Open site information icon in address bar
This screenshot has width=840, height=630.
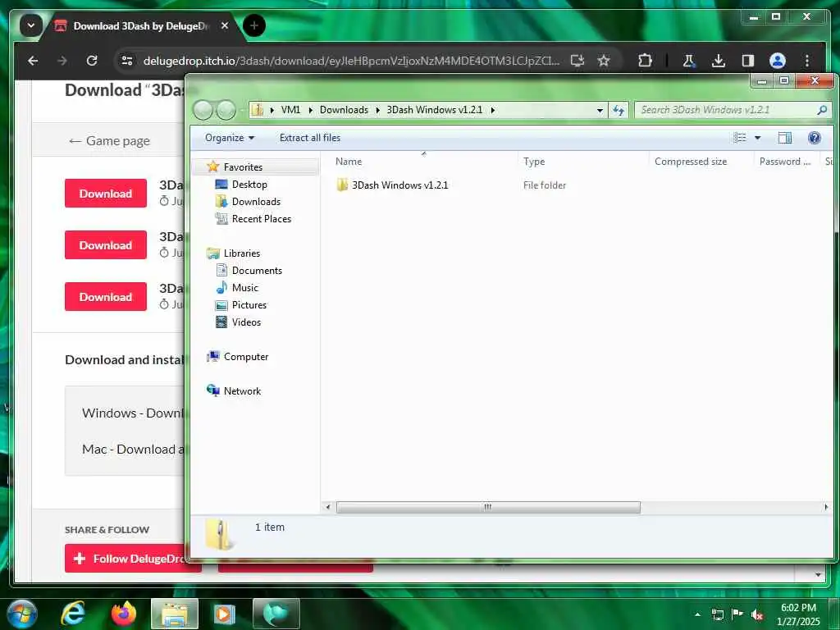[x=127, y=61]
